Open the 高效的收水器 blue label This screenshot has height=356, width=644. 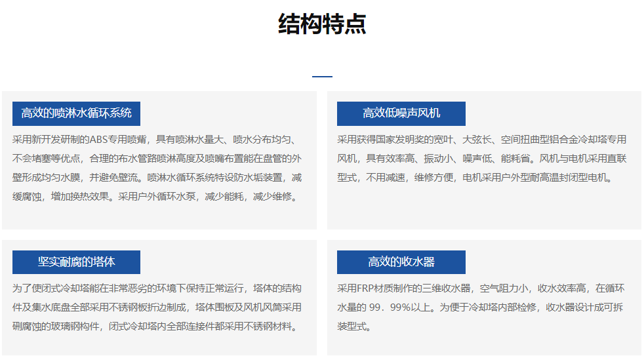401,262
